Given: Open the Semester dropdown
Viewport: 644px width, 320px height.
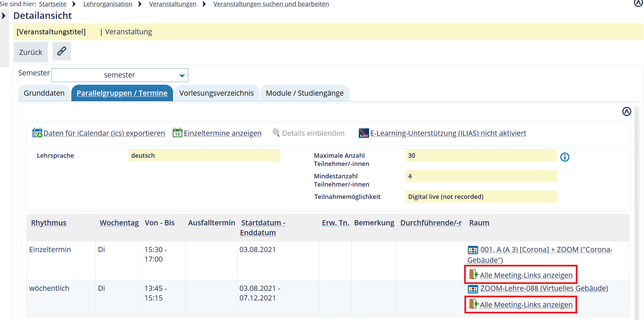Looking at the screenshot, I should coord(120,75).
